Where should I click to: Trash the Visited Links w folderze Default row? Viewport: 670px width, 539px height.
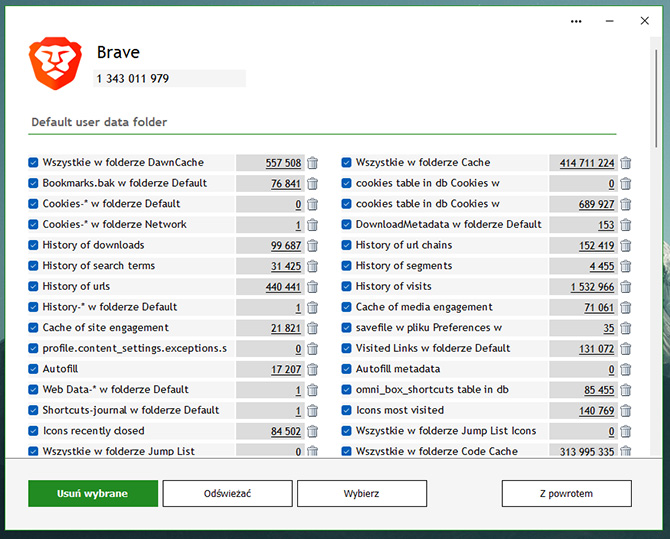click(626, 349)
